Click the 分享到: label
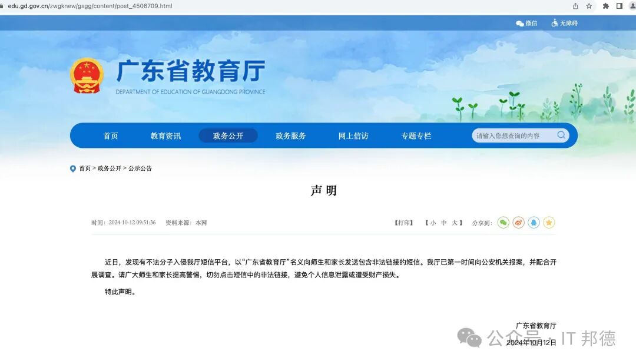636x364 pixels. 482,223
